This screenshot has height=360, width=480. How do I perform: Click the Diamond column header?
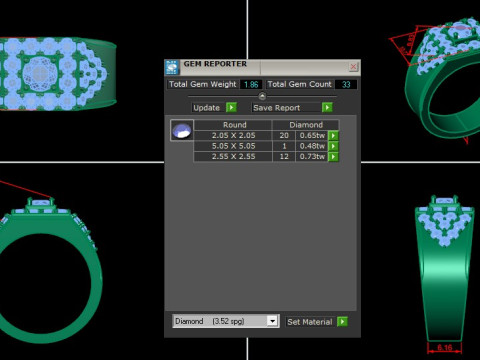tap(306, 125)
